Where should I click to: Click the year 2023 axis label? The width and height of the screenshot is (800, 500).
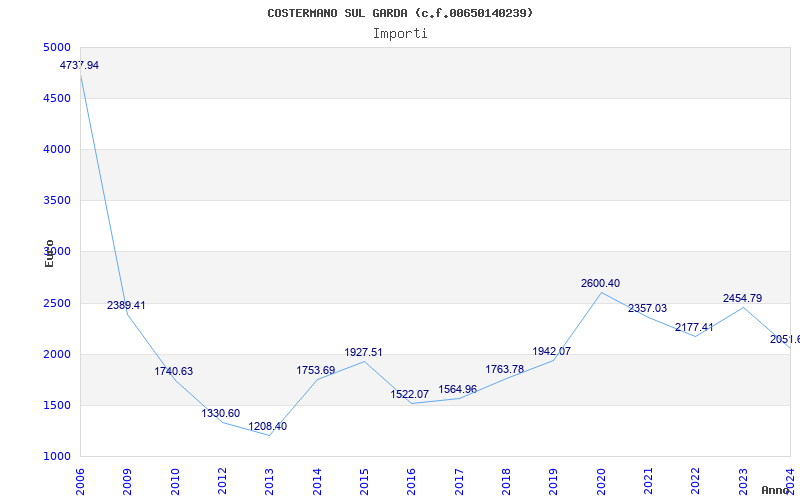(x=743, y=482)
